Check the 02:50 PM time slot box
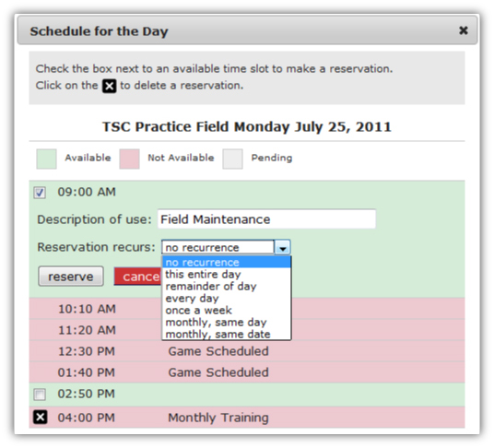Viewport: 494px width, 448px height. pyautogui.click(x=40, y=395)
